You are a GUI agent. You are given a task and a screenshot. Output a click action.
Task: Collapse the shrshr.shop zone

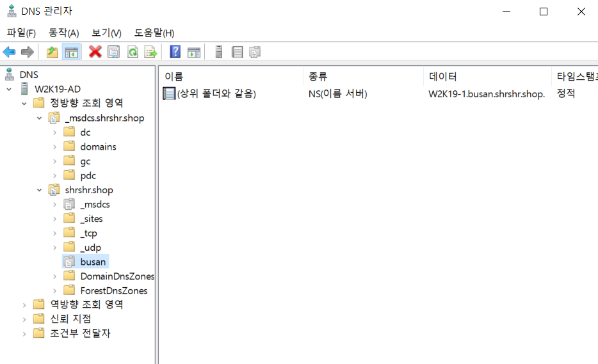39,190
